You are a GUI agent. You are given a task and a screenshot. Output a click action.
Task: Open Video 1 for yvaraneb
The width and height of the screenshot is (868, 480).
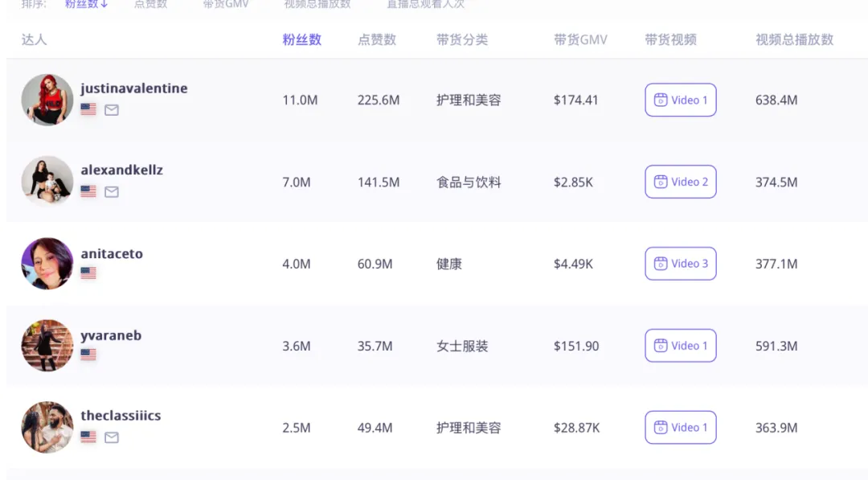click(x=680, y=346)
